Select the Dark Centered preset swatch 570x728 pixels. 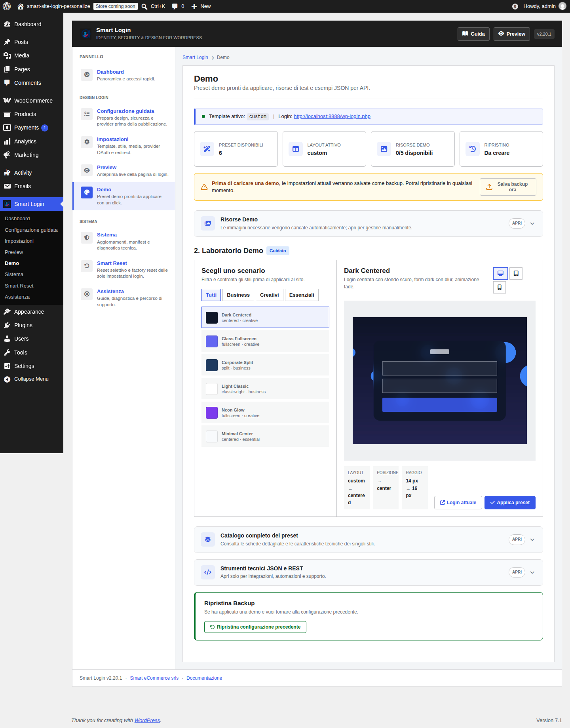(x=212, y=318)
